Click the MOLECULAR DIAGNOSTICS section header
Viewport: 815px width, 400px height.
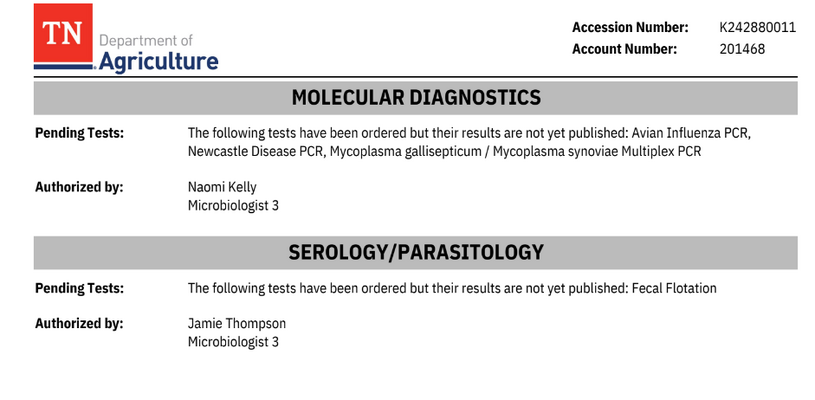click(x=415, y=98)
